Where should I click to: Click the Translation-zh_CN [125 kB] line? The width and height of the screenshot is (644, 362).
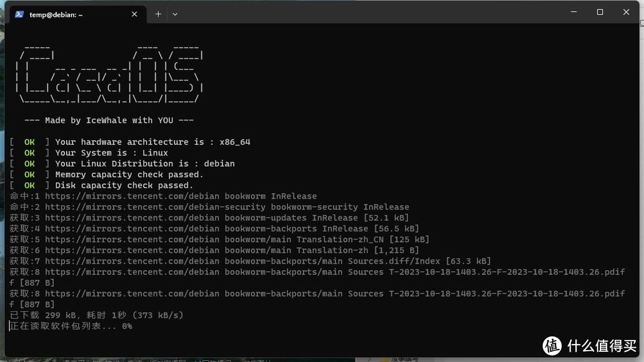219,240
